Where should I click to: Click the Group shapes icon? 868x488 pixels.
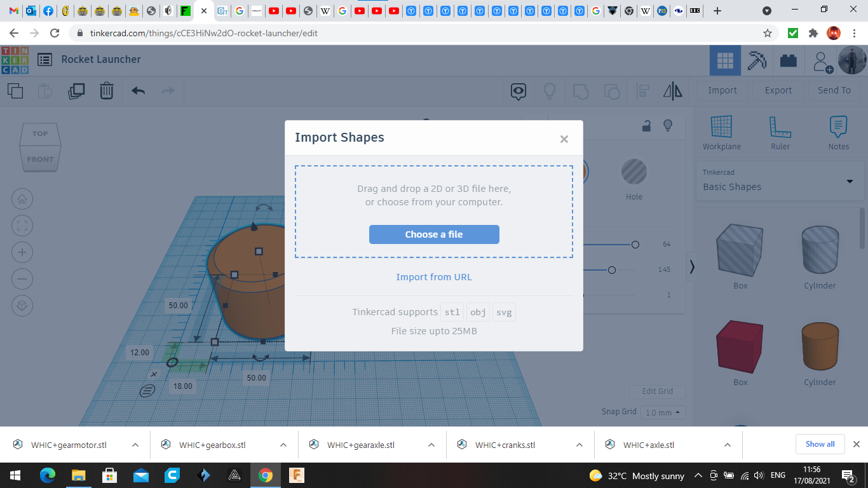coord(581,91)
